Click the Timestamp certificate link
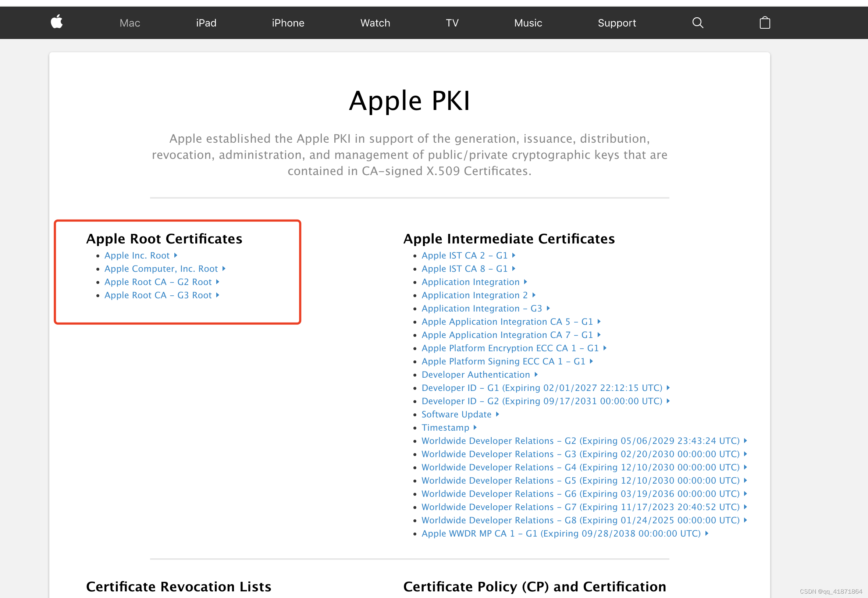This screenshot has height=598, width=868. point(449,427)
